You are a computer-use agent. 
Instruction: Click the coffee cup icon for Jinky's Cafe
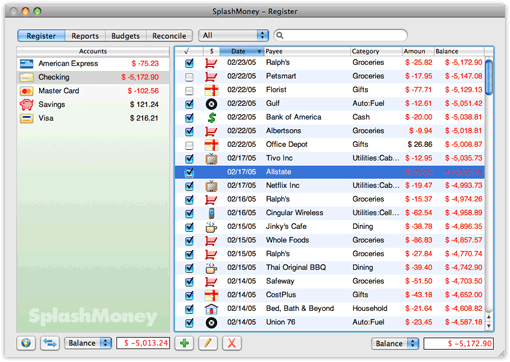[x=211, y=227]
